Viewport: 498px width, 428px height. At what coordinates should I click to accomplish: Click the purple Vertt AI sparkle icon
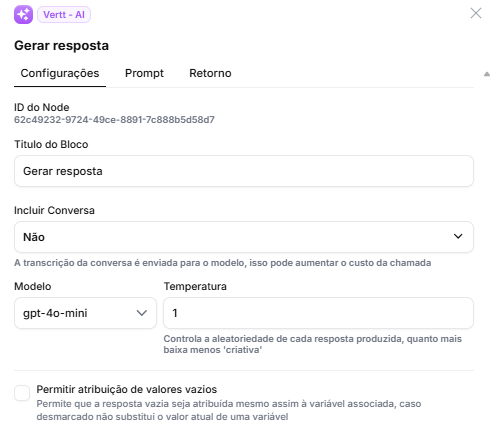coord(23,15)
